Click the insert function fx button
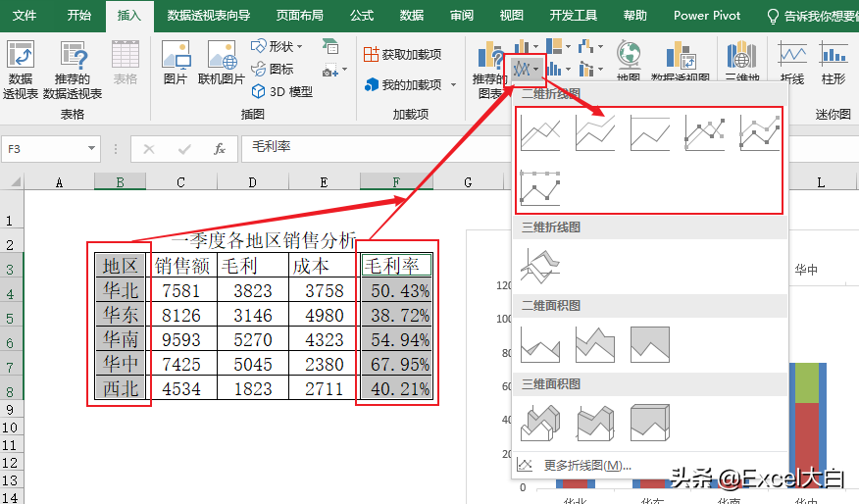The height and width of the screenshot is (504, 859). (219, 149)
